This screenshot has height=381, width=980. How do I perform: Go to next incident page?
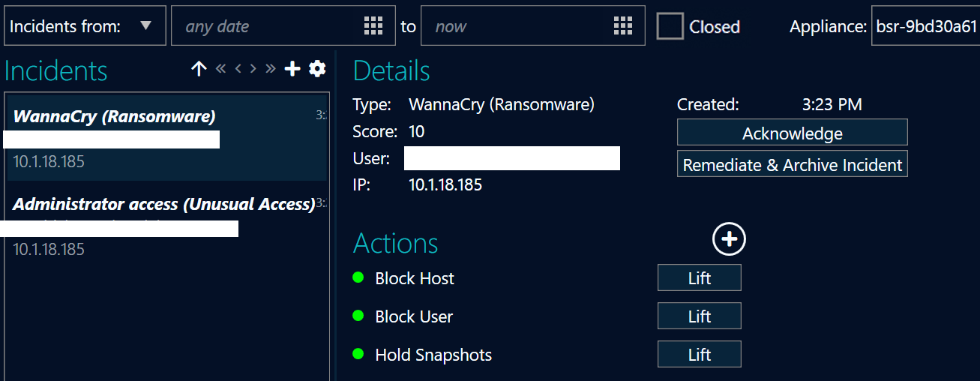click(253, 69)
